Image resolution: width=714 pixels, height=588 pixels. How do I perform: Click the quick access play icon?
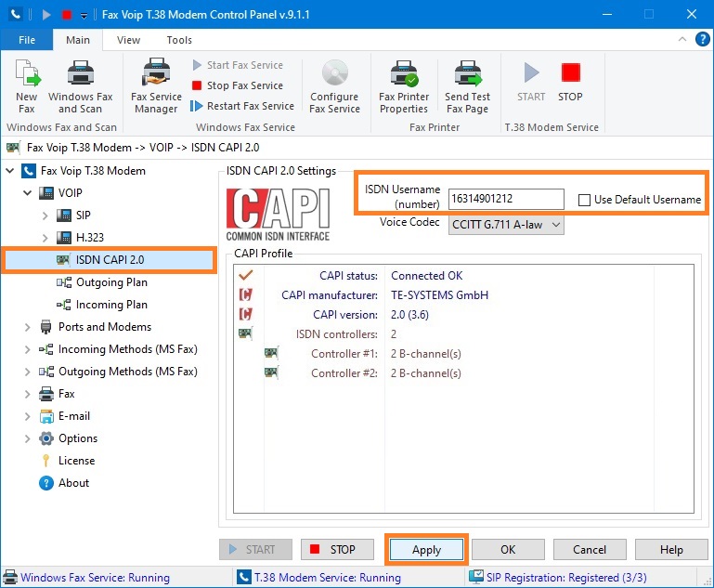[x=46, y=15]
